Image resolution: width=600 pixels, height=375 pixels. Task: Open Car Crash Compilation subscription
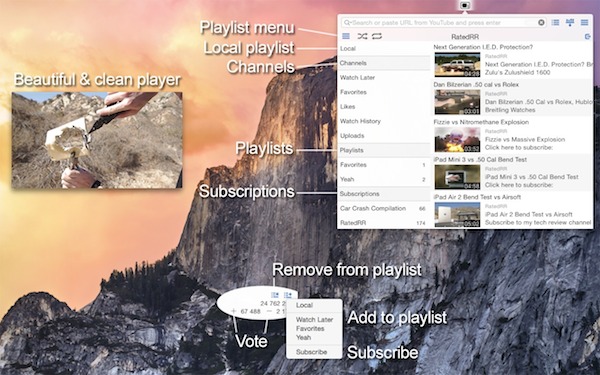tap(384, 209)
